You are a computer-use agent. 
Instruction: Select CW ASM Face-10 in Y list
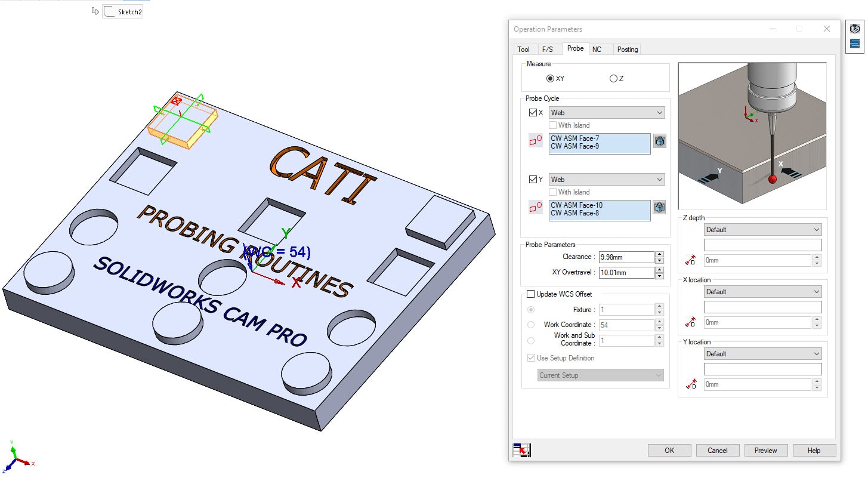(576, 205)
